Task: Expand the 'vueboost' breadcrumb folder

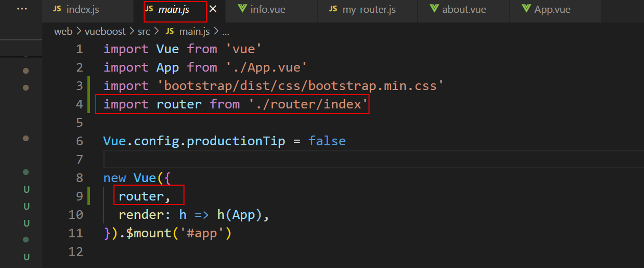Action: pyautogui.click(x=105, y=32)
